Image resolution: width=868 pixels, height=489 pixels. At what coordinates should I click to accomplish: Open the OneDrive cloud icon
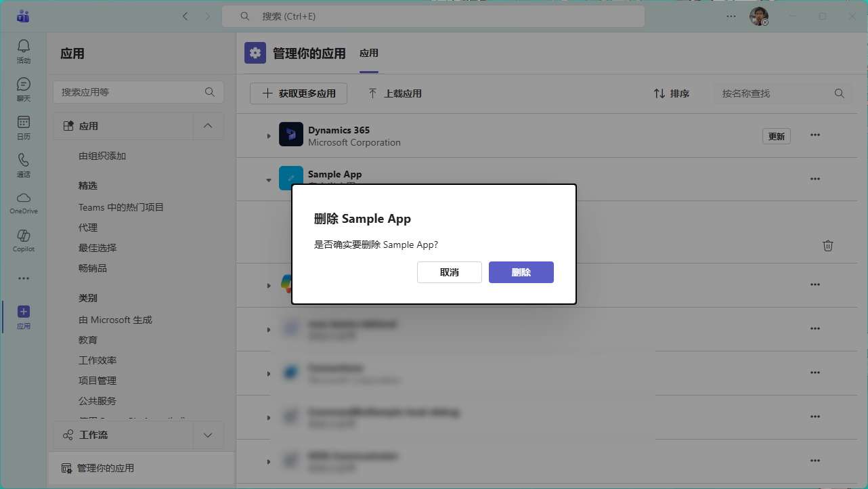(24, 203)
